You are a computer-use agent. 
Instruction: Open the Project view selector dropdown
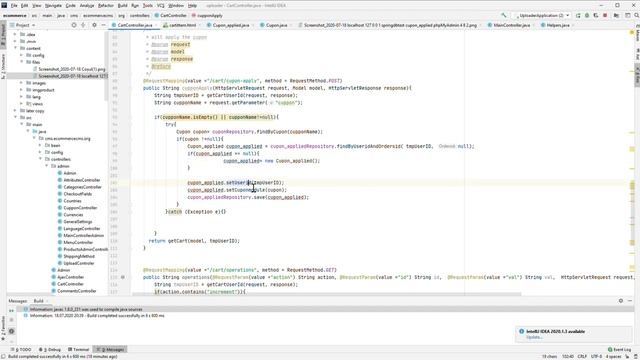tap(25, 25)
